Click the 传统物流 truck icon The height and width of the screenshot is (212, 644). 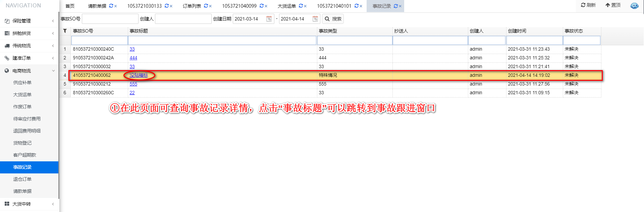7,46
